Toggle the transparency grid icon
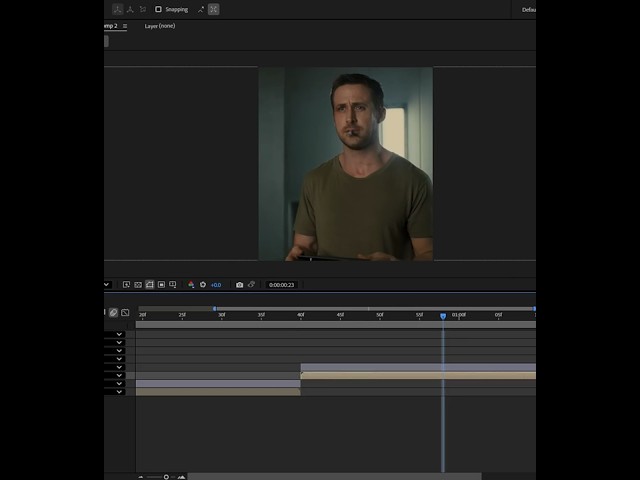640x480 pixels. tap(138, 284)
